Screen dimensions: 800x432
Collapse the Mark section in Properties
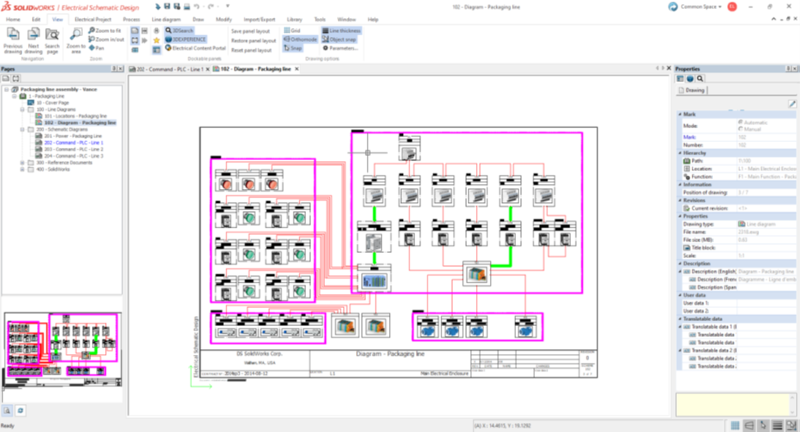[x=680, y=114]
